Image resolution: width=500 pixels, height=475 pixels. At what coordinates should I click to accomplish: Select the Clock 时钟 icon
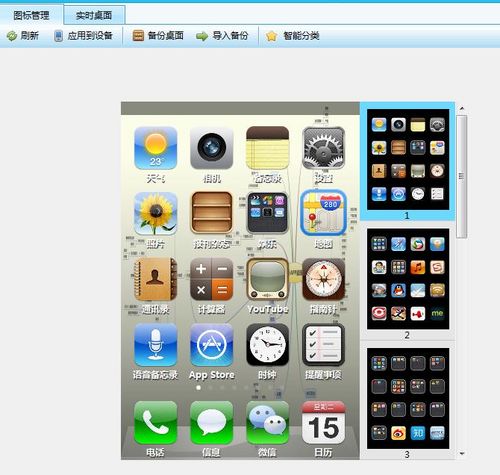point(267,345)
